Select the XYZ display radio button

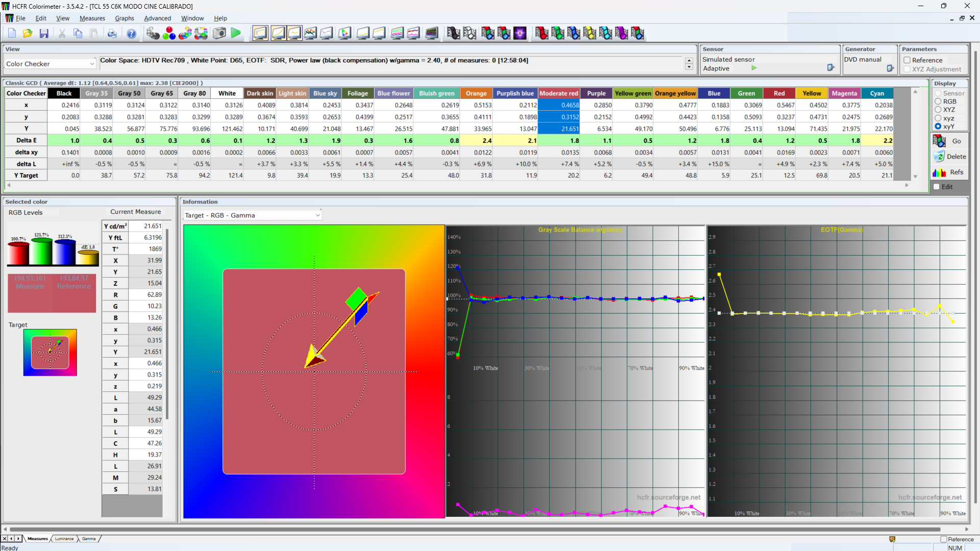pyautogui.click(x=938, y=110)
